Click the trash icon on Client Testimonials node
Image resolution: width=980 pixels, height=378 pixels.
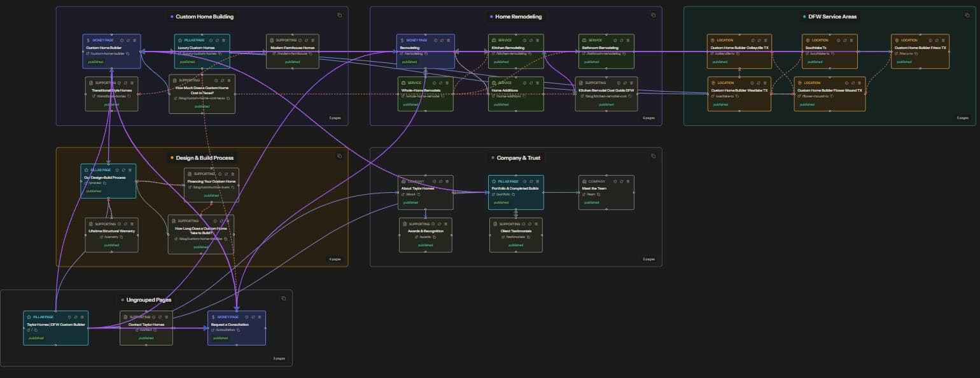tap(536, 224)
